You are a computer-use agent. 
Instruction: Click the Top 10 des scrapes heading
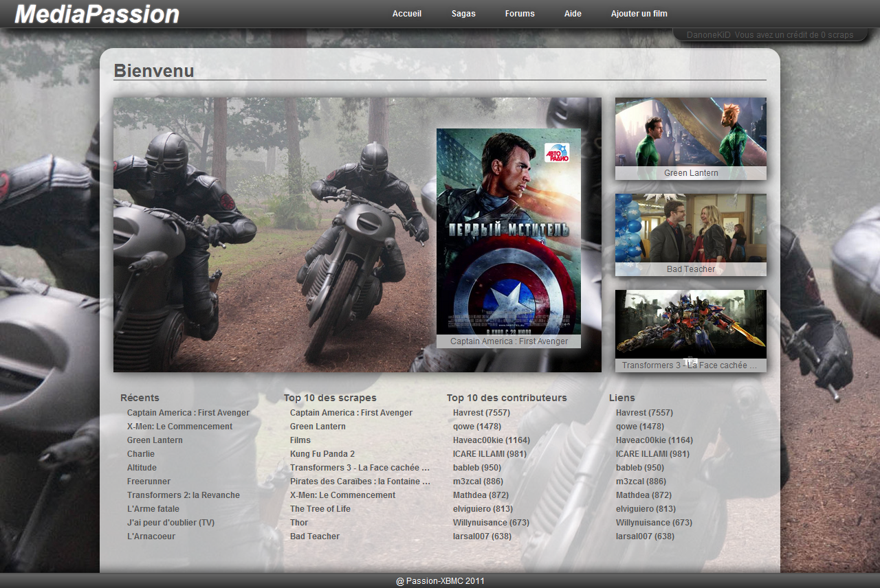point(330,398)
